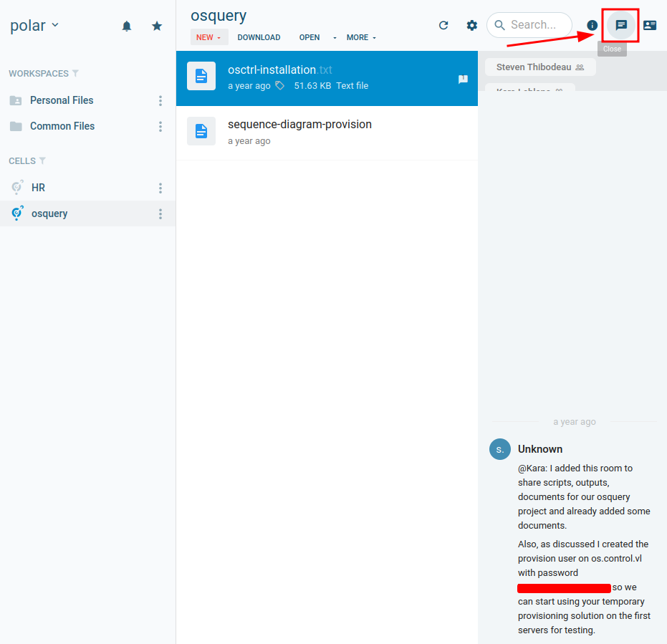Viewport: 667px width, 644px height.
Task: Open the info panel icon
Action: tap(592, 26)
